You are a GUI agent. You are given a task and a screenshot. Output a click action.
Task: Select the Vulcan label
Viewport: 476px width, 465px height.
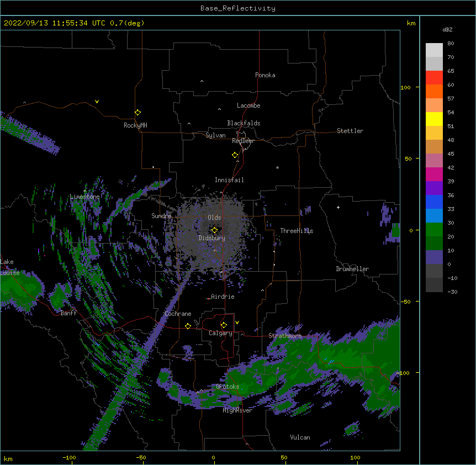[x=300, y=437]
